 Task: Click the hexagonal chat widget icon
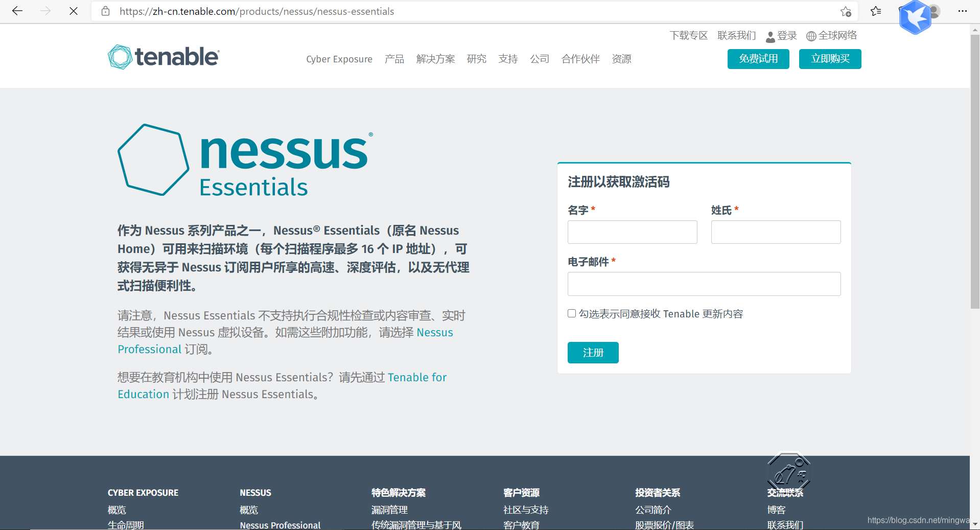tap(788, 473)
